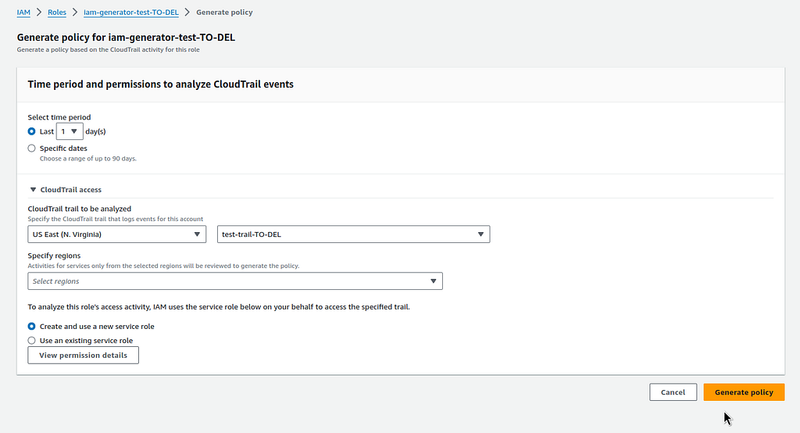The height and width of the screenshot is (433, 800).
Task: Open the test-trail-TO-DEL trail dropdown
Action: pyautogui.click(x=354, y=234)
